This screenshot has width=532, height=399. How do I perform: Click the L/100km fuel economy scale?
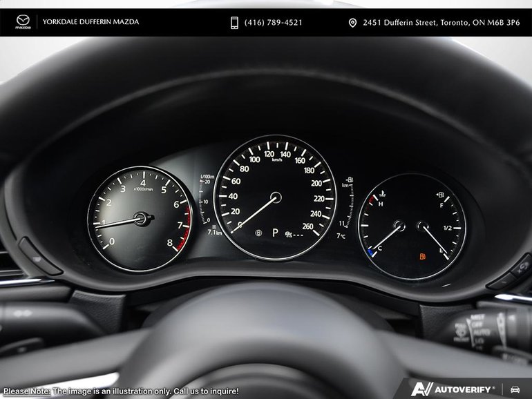[205, 200]
